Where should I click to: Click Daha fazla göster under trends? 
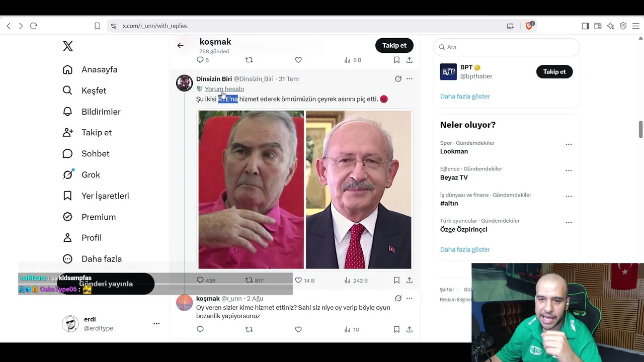point(465,250)
